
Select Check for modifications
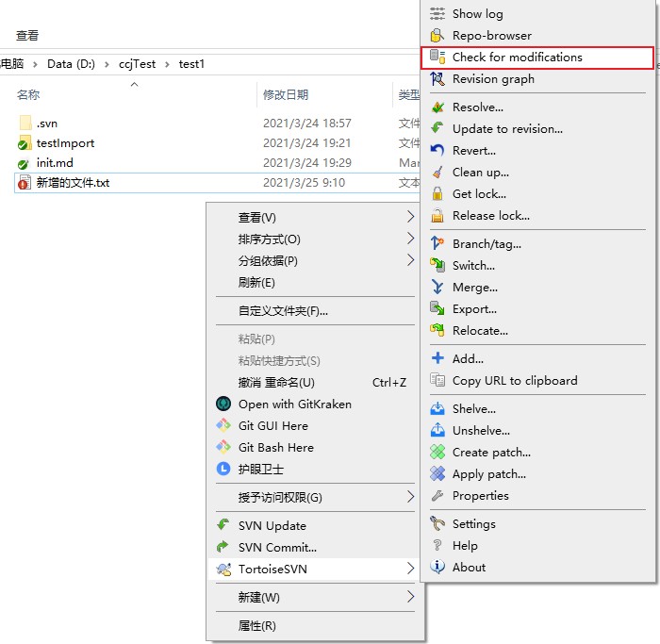pyautogui.click(x=517, y=58)
